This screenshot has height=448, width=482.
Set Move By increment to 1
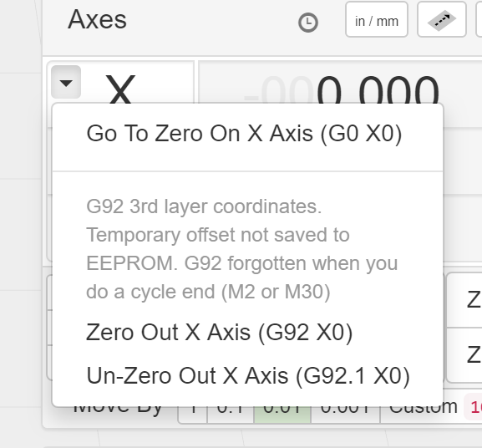[x=193, y=410]
